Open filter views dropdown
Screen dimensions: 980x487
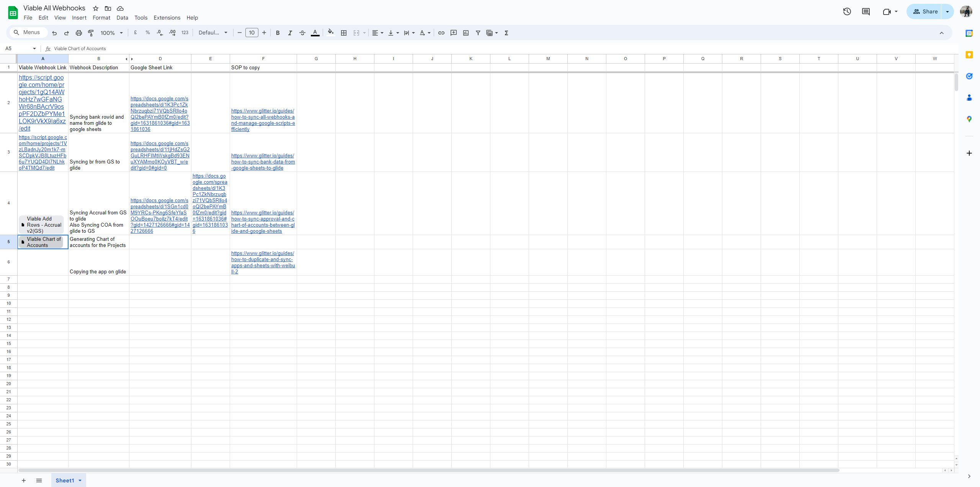pos(492,33)
